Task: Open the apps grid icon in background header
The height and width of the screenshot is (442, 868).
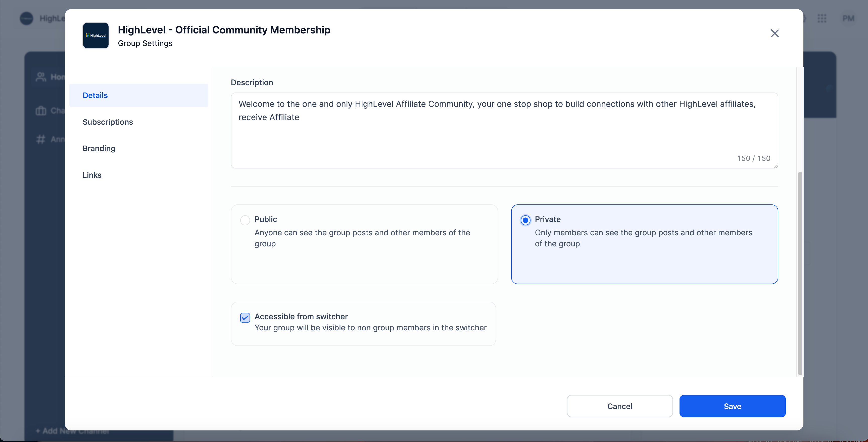Action: (x=822, y=18)
